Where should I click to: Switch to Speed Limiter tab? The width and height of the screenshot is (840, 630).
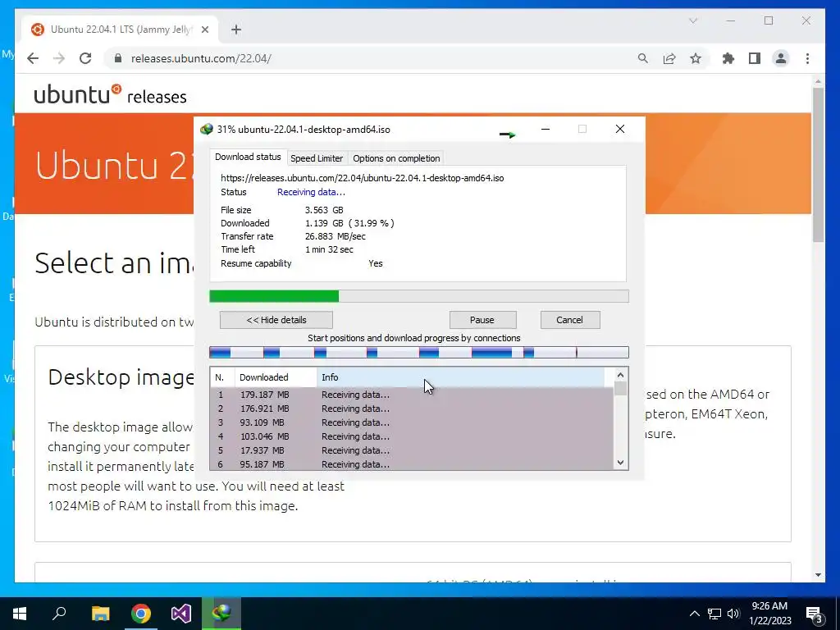317,158
